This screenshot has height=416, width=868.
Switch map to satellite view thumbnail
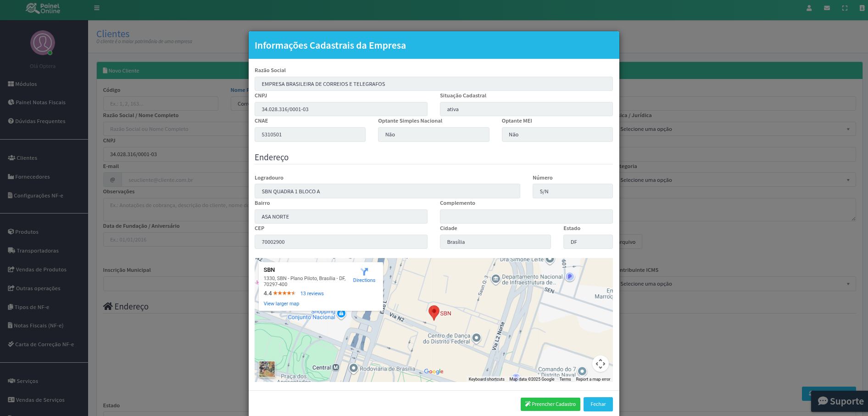pos(267,369)
